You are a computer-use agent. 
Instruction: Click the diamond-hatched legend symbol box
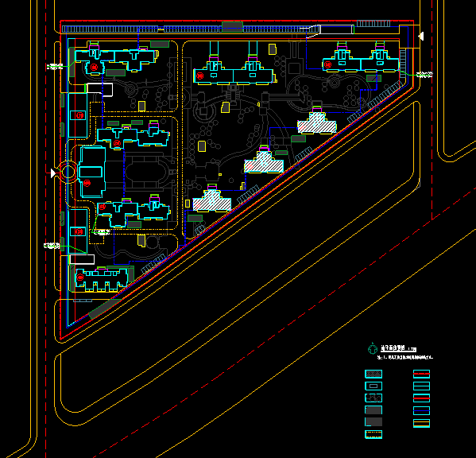[x=373, y=374]
